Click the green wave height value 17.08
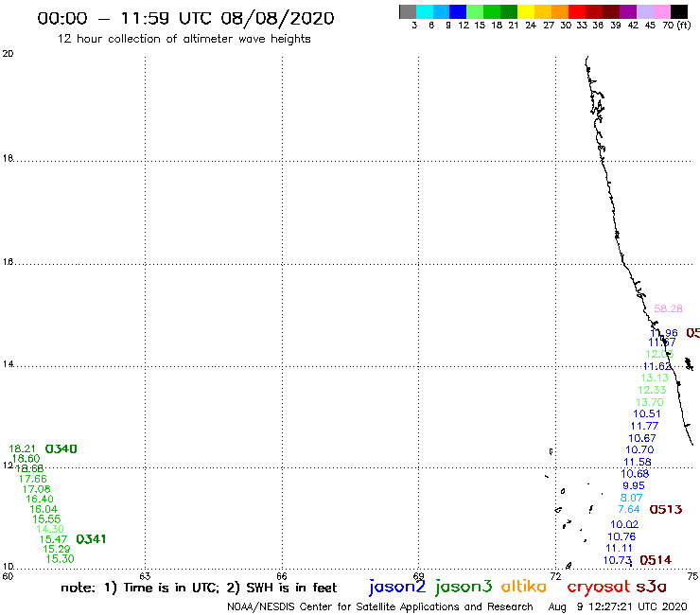700x615 pixels. click(x=36, y=489)
